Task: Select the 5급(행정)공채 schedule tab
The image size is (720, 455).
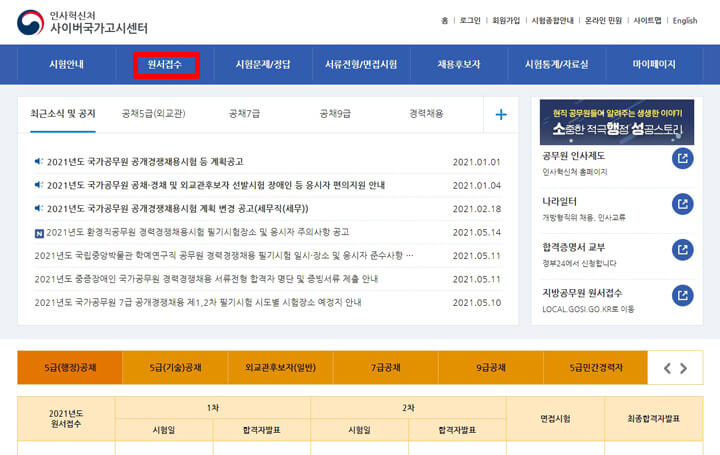Action: pos(70,367)
